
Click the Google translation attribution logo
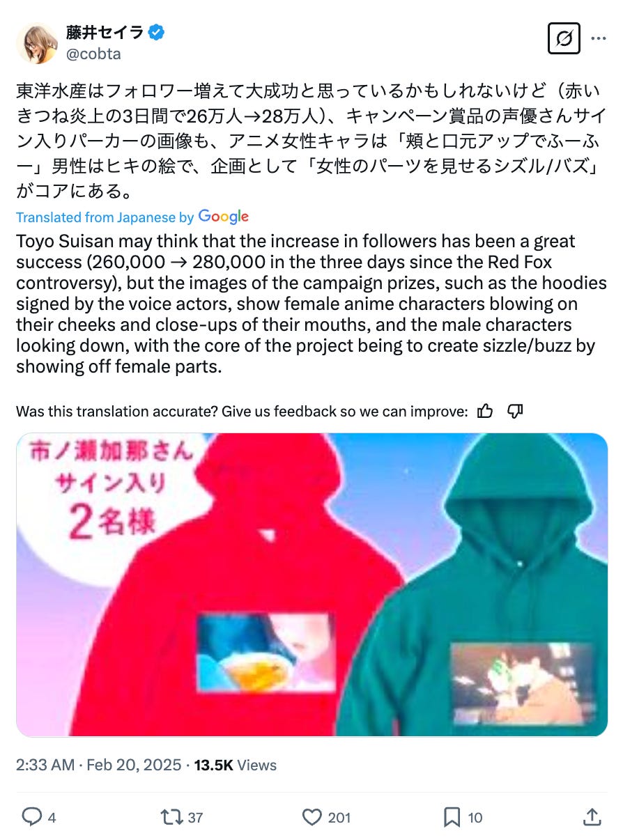tap(224, 217)
